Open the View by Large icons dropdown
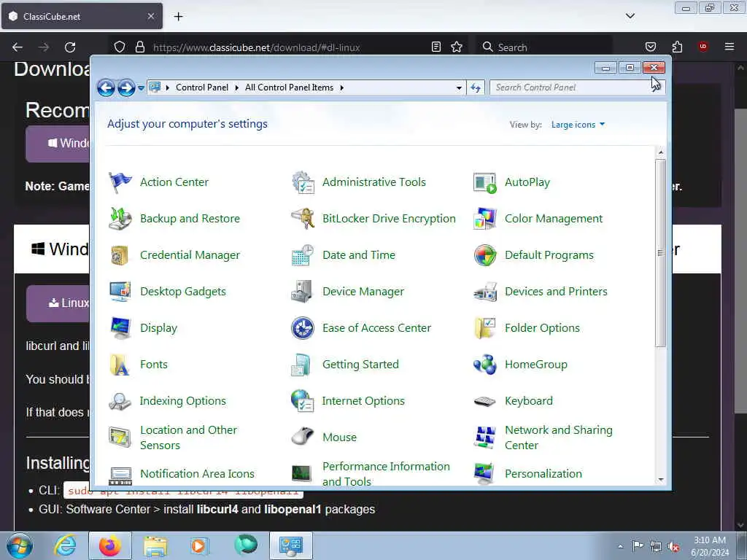 tap(578, 125)
